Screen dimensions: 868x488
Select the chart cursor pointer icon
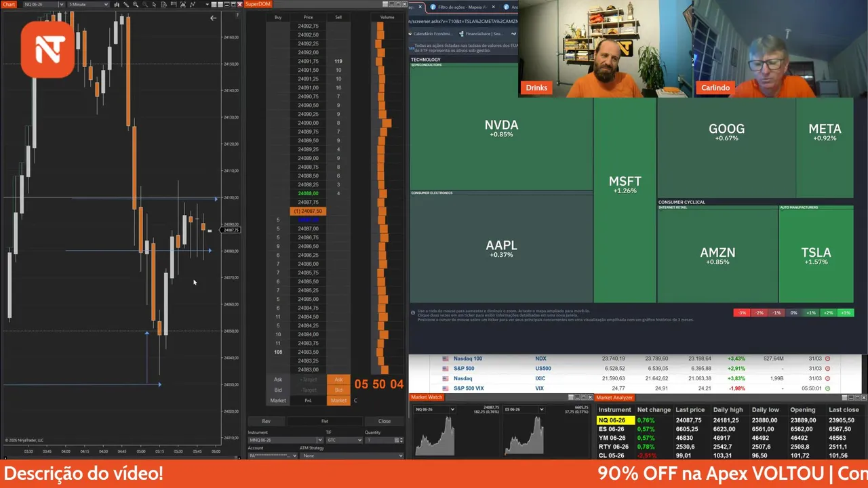click(x=155, y=5)
